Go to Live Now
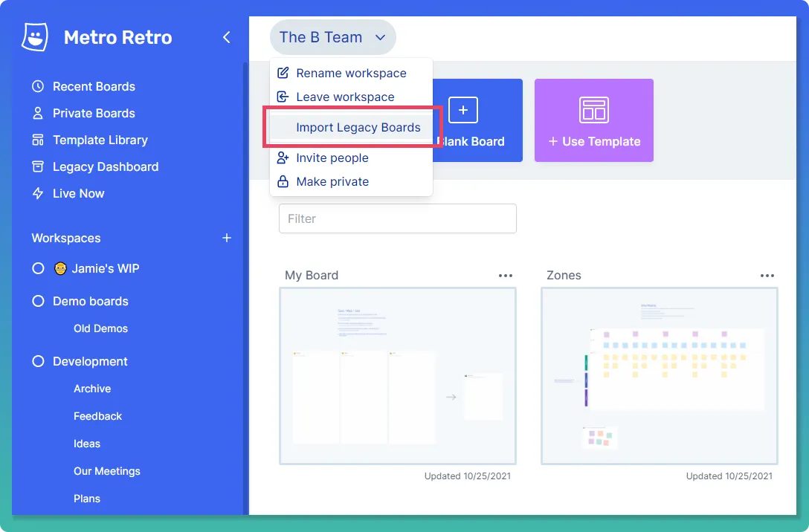This screenshot has height=532, width=809. [x=78, y=193]
